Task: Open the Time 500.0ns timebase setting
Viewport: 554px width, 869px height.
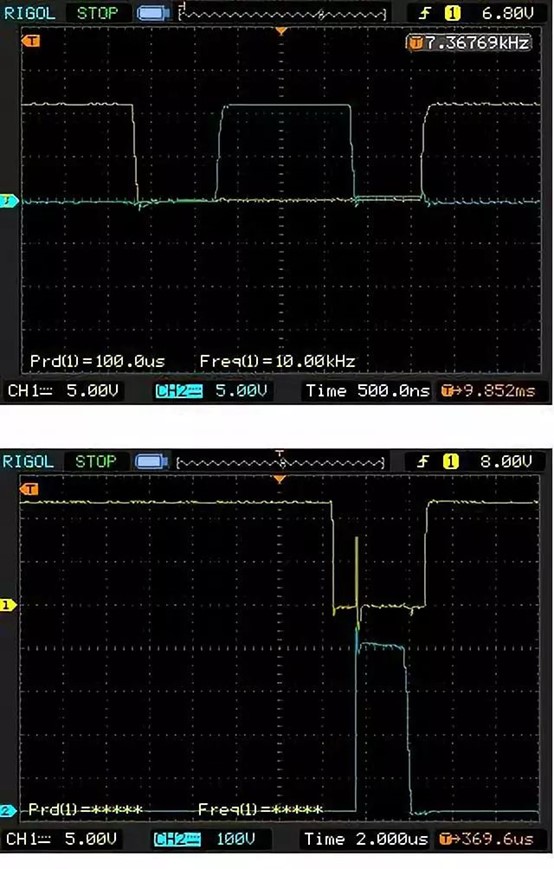Action: [x=368, y=391]
